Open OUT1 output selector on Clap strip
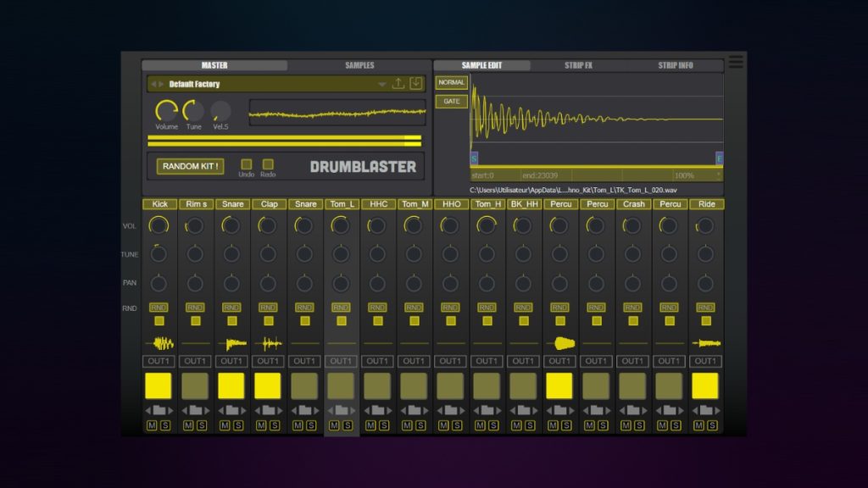The image size is (868, 488). click(x=268, y=361)
